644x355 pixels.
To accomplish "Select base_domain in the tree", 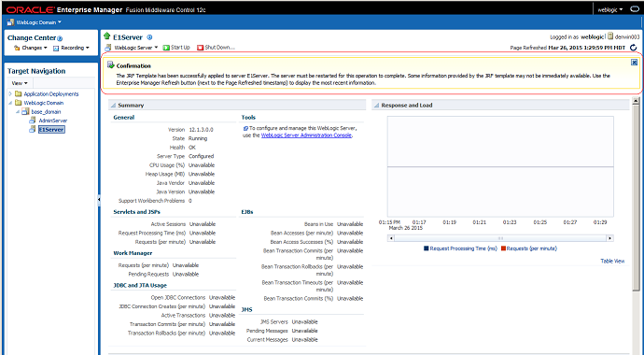I will click(46, 112).
